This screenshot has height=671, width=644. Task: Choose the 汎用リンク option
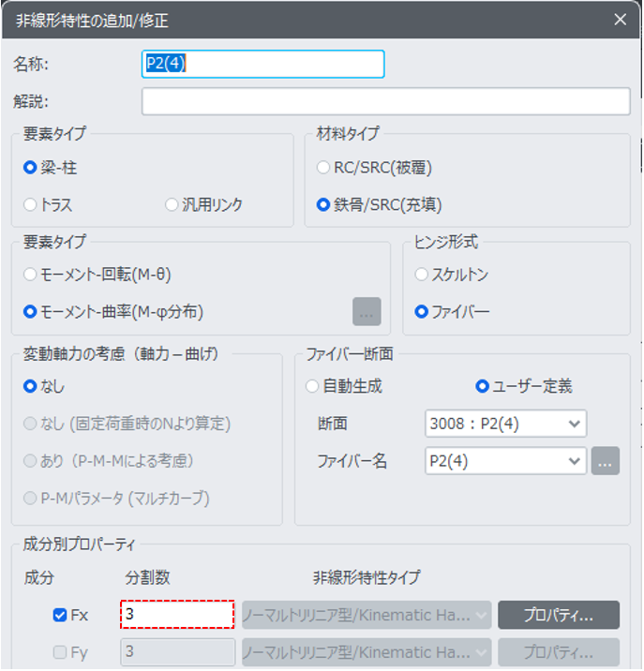(x=172, y=204)
